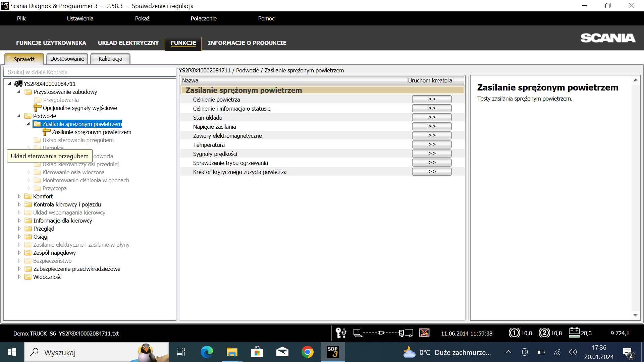This screenshot has height=362, width=644.
Task: Expand the Zabezpieczenie przeciwkradzieżowe node
Action: pos(19,269)
